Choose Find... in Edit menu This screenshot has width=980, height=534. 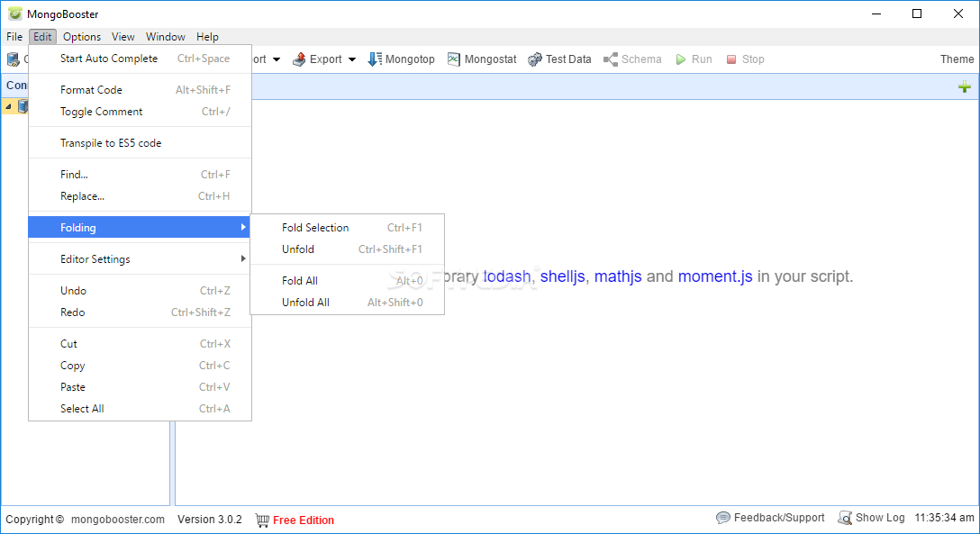coord(140,175)
